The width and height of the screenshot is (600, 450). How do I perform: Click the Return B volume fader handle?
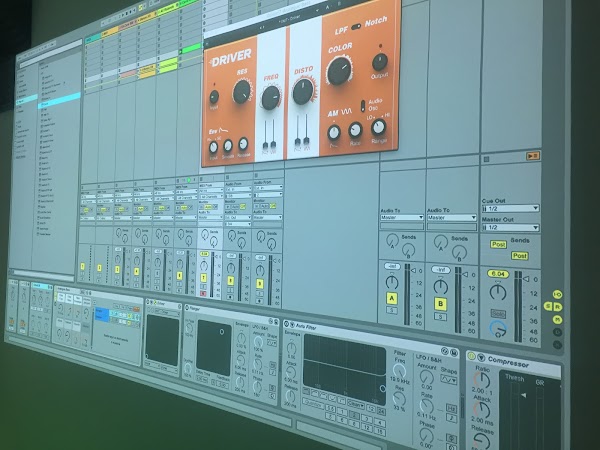pyautogui.click(x=465, y=274)
